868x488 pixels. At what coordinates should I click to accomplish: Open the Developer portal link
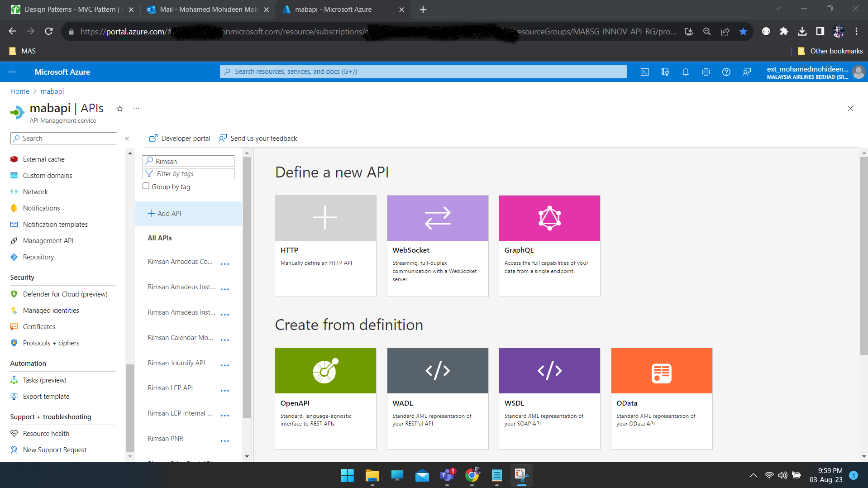coord(180,139)
